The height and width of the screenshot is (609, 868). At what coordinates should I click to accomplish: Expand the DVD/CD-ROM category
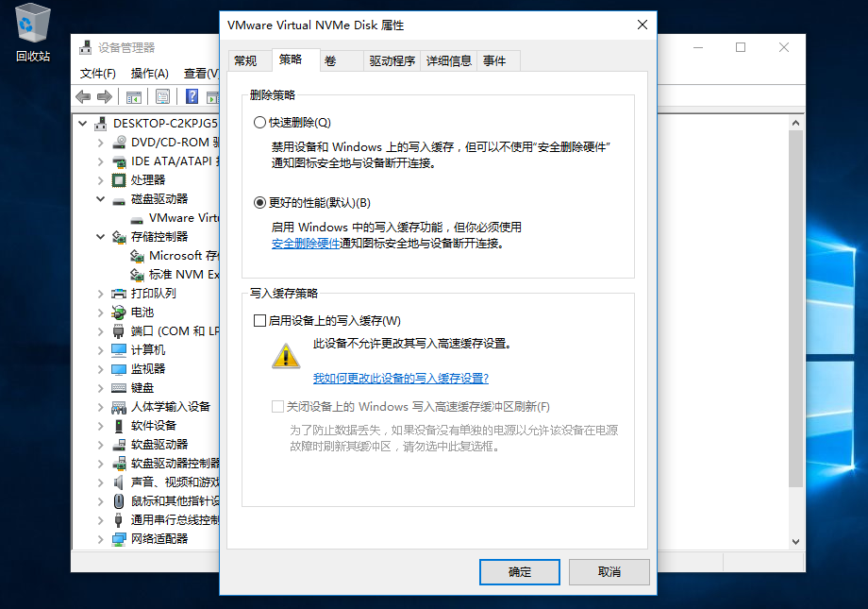pyautogui.click(x=100, y=143)
